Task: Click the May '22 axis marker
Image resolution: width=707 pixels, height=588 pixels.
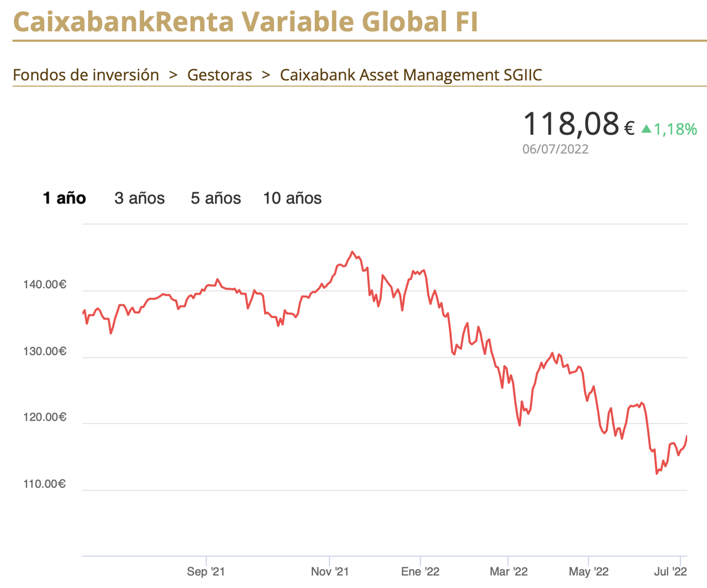Action: pyautogui.click(x=589, y=572)
